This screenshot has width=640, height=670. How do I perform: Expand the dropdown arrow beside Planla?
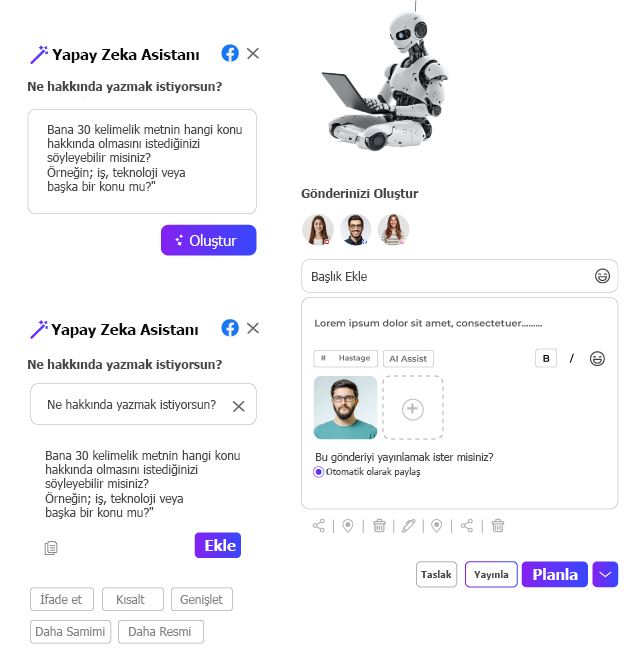[605, 574]
